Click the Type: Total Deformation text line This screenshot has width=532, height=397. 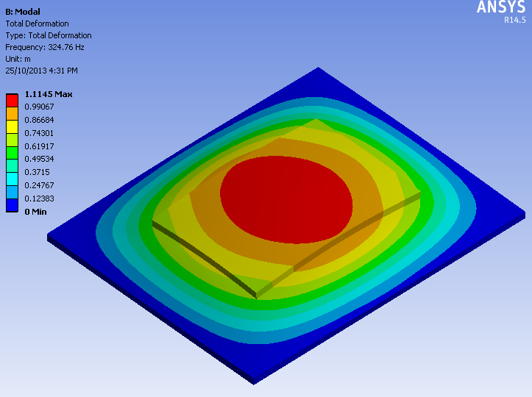(x=48, y=35)
